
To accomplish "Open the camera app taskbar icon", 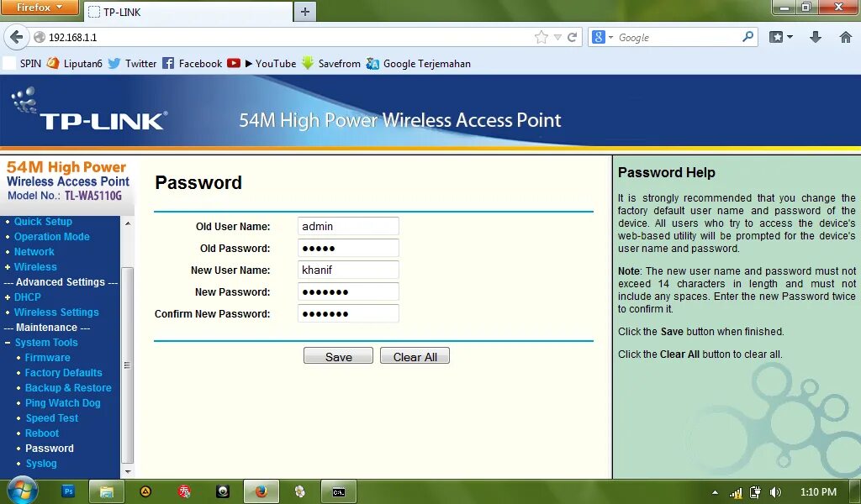I will coord(222,491).
